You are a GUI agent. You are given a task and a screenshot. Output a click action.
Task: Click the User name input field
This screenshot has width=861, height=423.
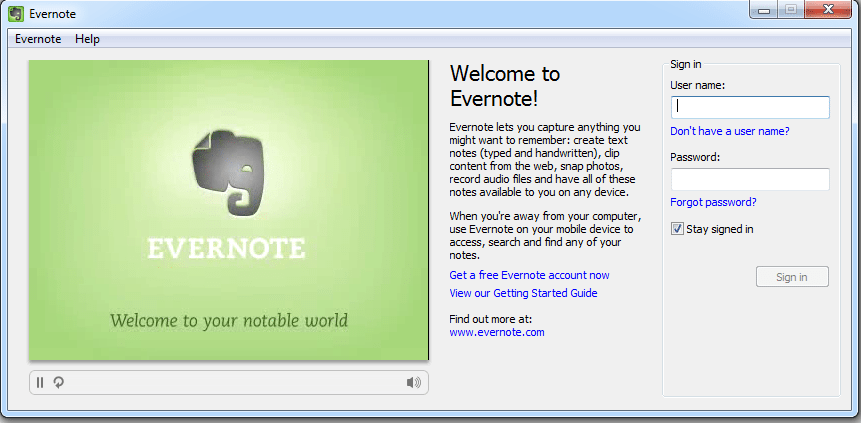point(750,107)
